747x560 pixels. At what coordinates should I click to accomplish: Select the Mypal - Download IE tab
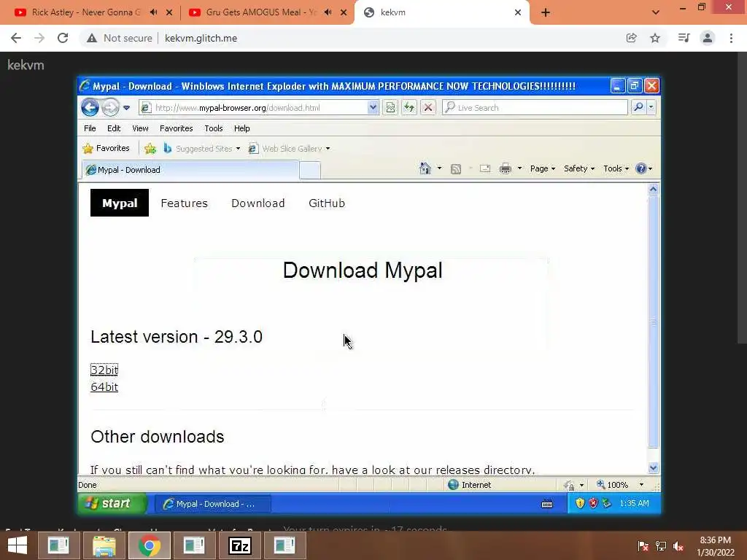click(x=190, y=170)
